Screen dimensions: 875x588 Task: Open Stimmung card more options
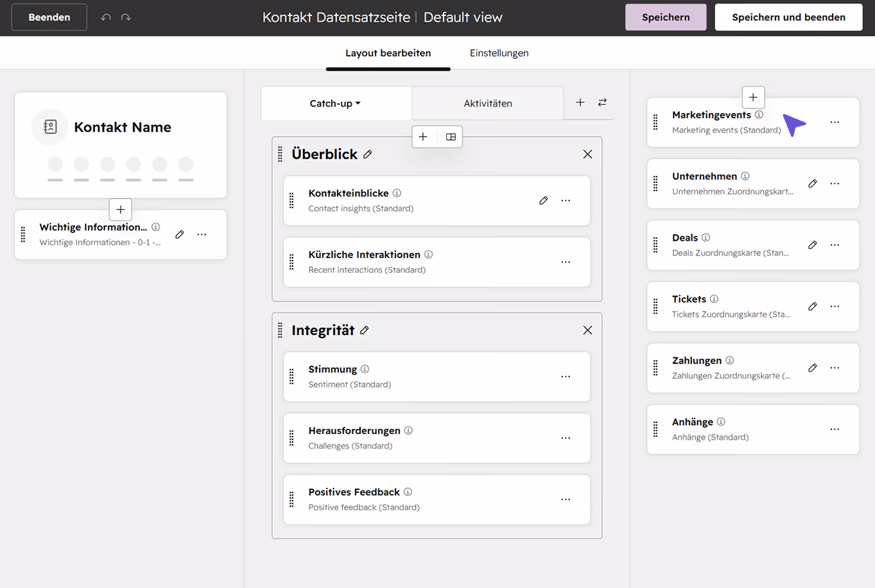566,377
